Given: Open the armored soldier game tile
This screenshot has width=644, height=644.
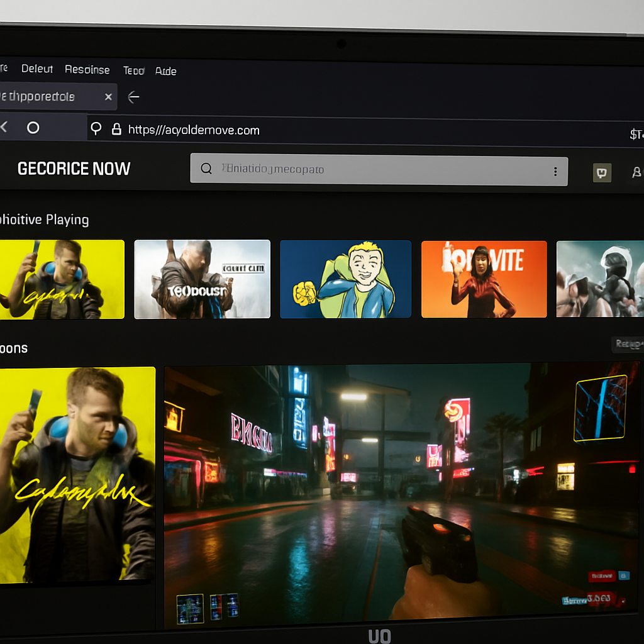Looking at the screenshot, I should [x=600, y=279].
